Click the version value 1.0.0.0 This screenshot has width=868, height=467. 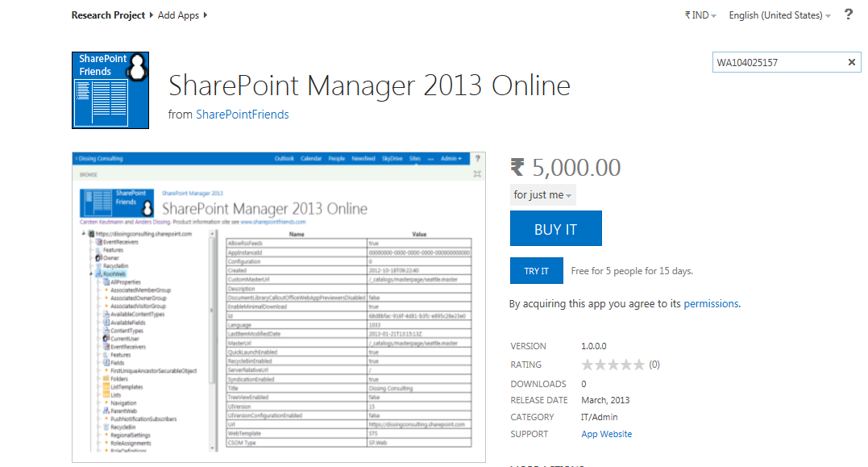593,346
